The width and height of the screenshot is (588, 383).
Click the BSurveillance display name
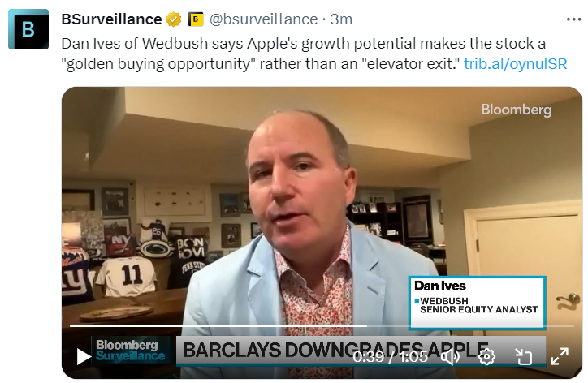111,19
